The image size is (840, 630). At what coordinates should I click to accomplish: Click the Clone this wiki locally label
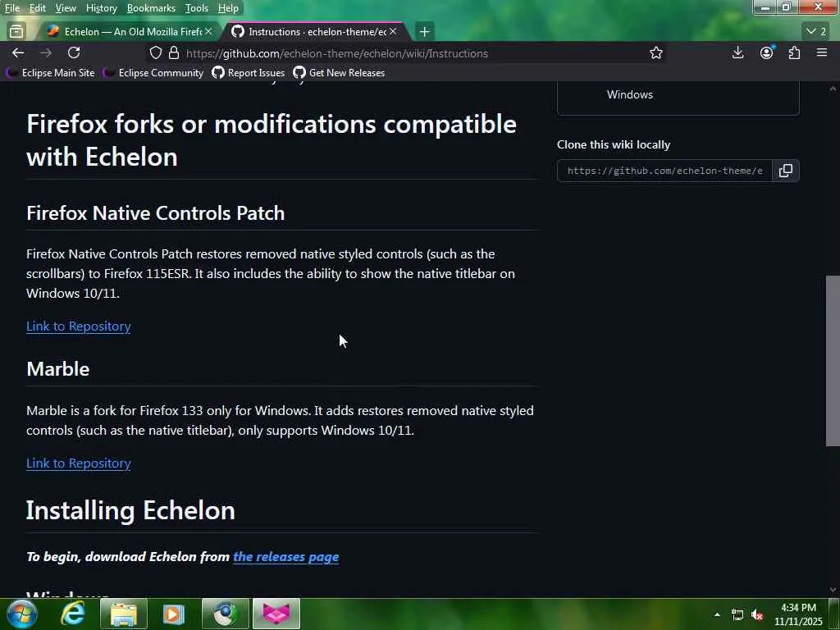point(614,144)
